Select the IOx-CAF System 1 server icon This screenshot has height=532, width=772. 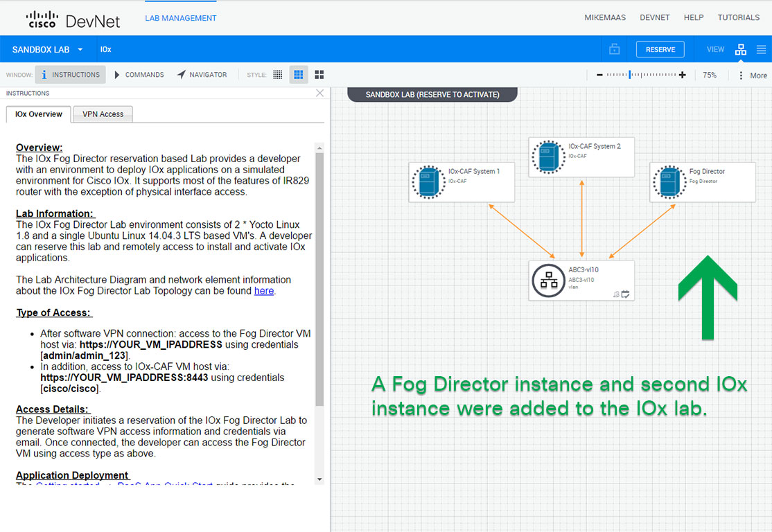428,182
